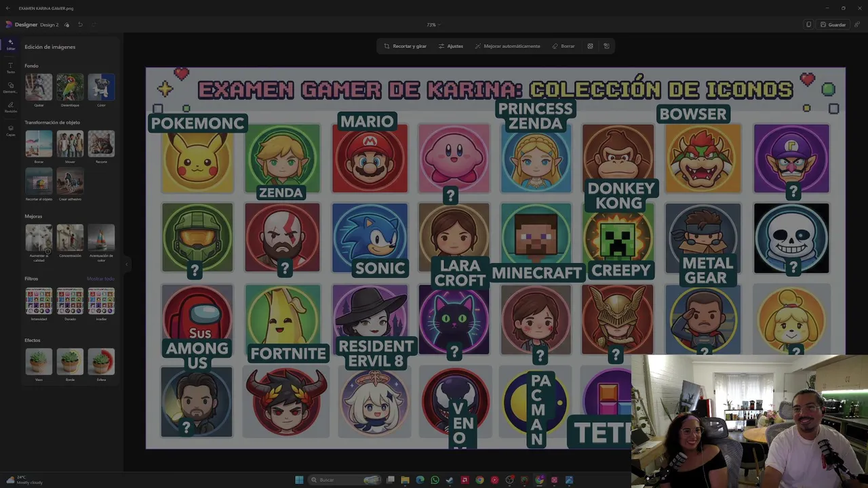Apply the Borde effect

(x=70, y=362)
